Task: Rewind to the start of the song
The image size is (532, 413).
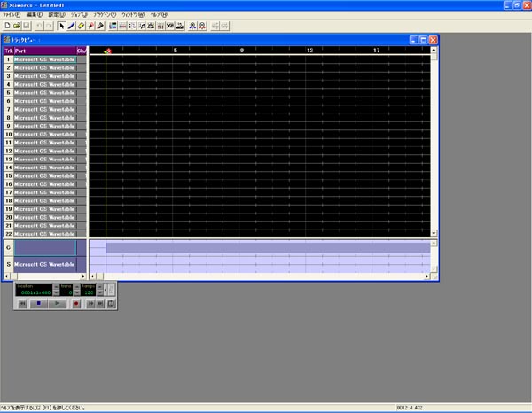Action: pos(22,303)
